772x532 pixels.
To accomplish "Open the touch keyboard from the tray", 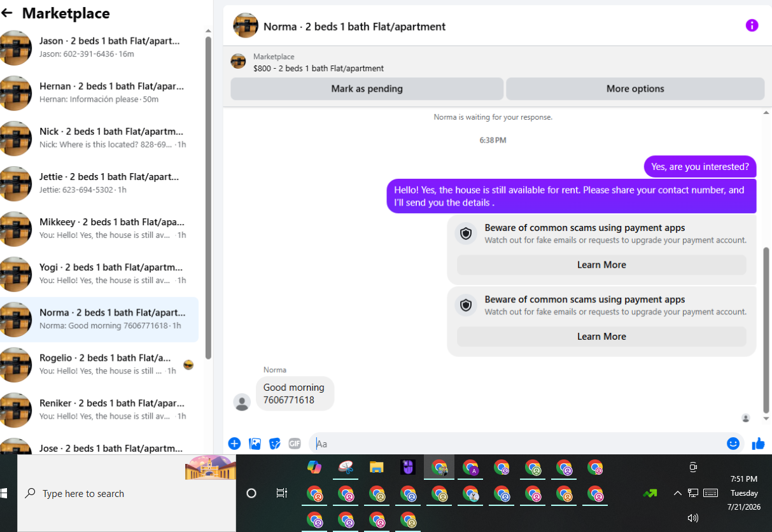I will (x=711, y=493).
